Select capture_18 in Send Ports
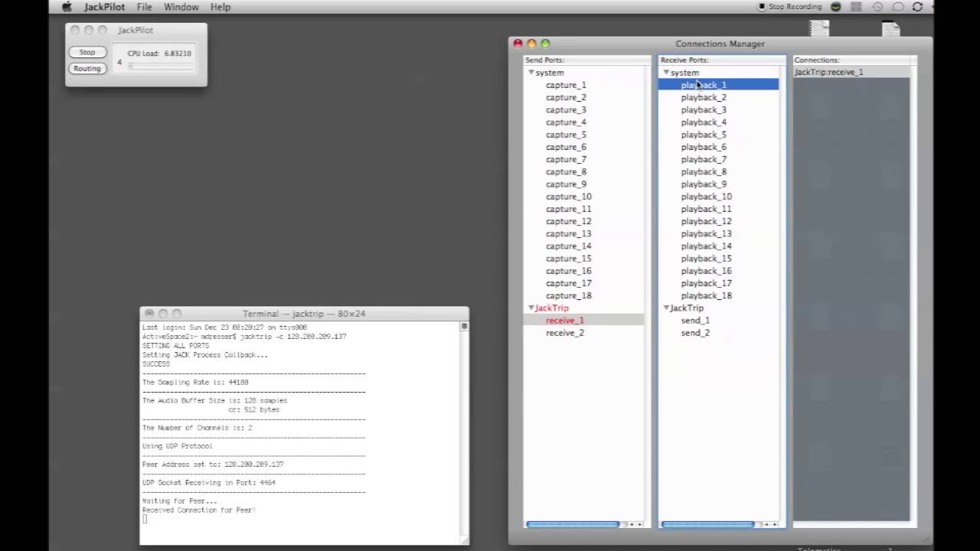This screenshot has width=980, height=551. (569, 295)
